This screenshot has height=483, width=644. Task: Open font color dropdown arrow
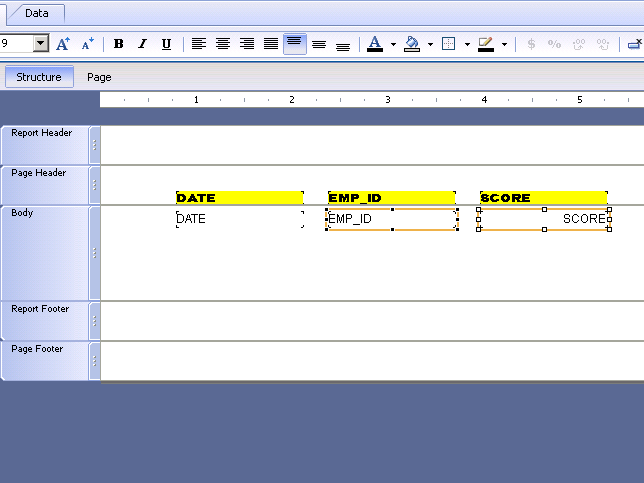pyautogui.click(x=393, y=44)
